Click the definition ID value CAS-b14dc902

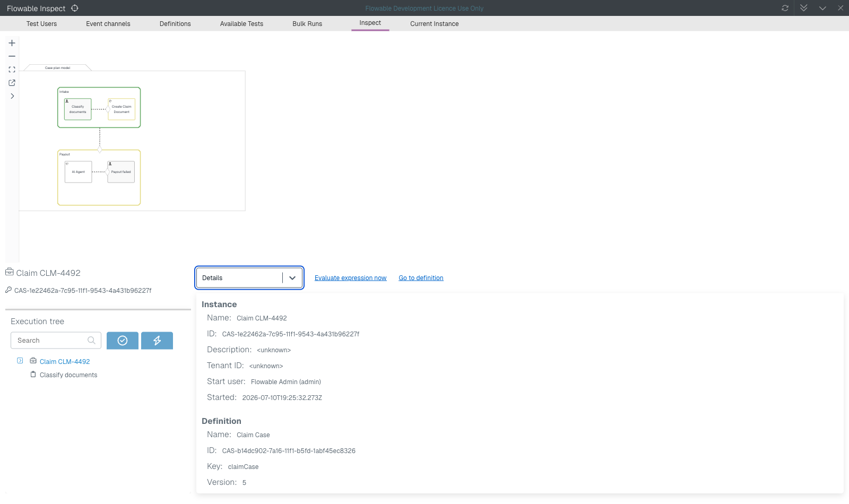pyautogui.click(x=289, y=451)
